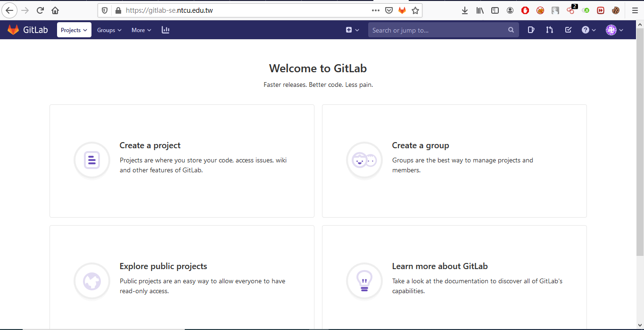This screenshot has width=644, height=330.
Task: Click the lightbulb documentation icon
Action: 364,281
